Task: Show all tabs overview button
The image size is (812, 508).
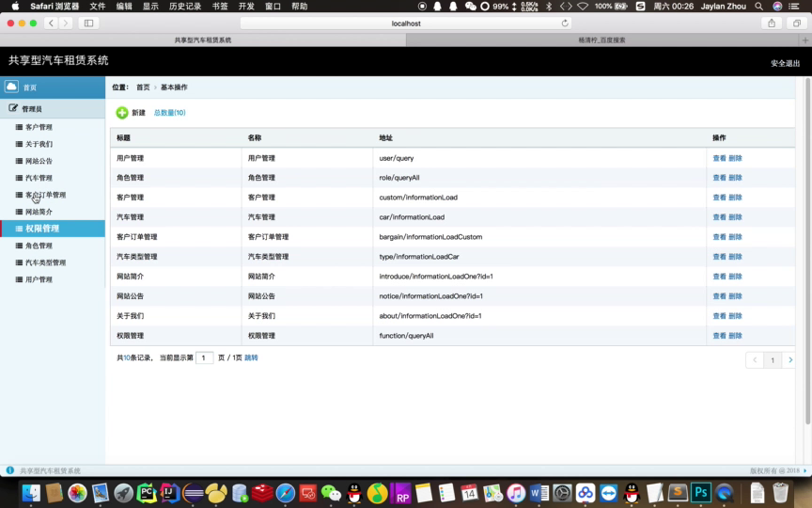Action: (x=796, y=23)
